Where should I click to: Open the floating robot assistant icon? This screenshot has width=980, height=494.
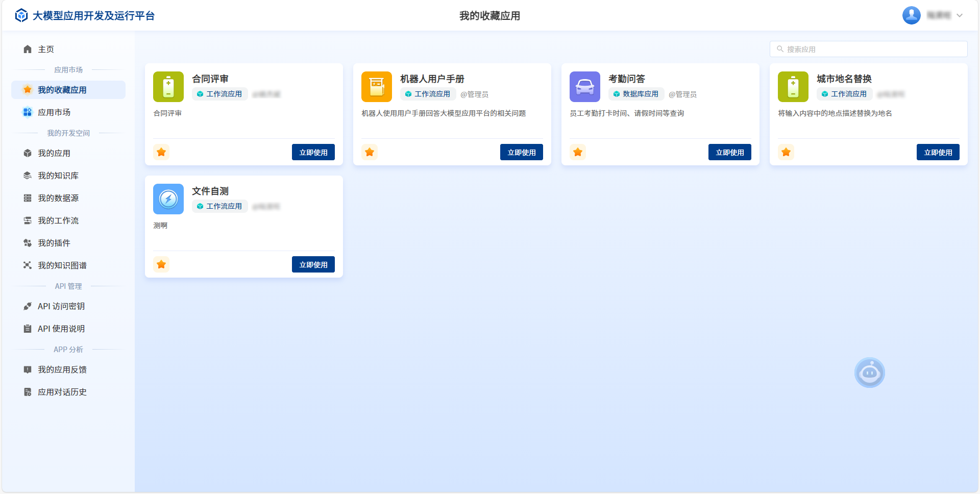tap(869, 373)
